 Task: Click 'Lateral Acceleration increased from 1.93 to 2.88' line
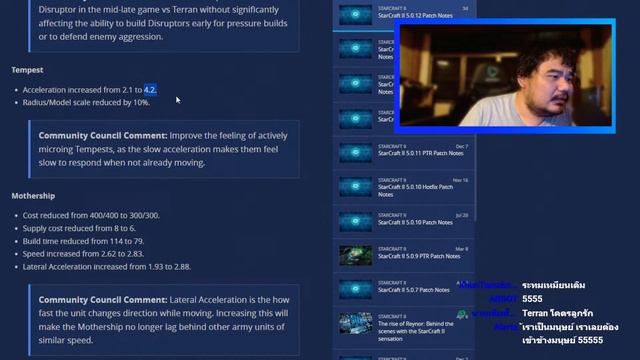107,267
